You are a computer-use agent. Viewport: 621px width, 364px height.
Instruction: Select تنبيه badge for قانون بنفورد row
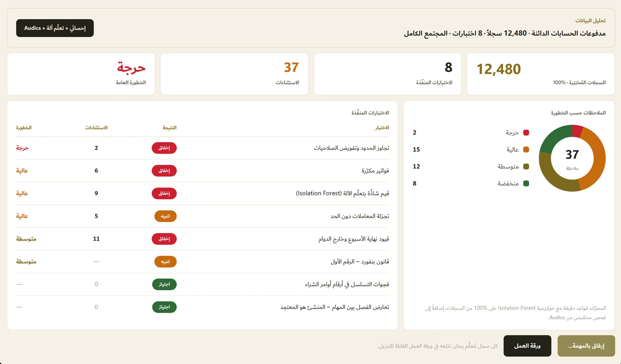coord(165,262)
